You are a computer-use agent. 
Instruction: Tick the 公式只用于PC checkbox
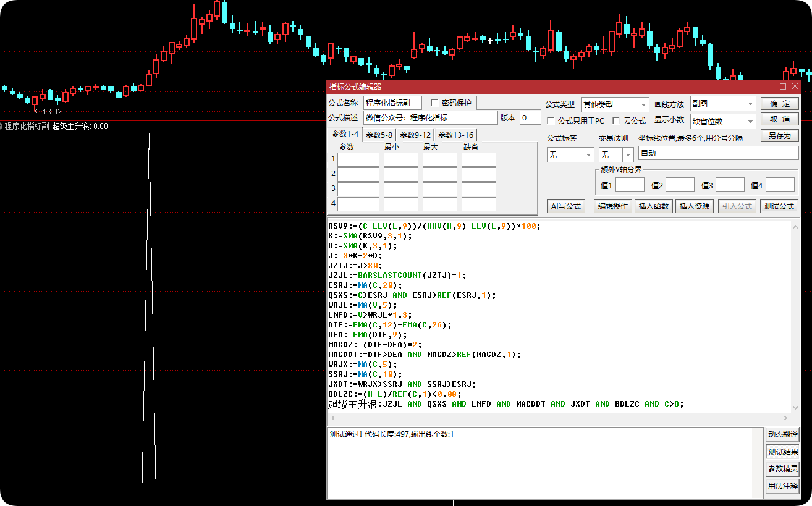[551, 120]
